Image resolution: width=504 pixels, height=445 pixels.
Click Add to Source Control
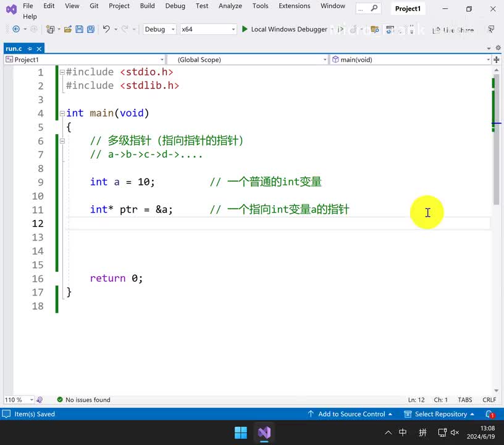click(x=350, y=414)
